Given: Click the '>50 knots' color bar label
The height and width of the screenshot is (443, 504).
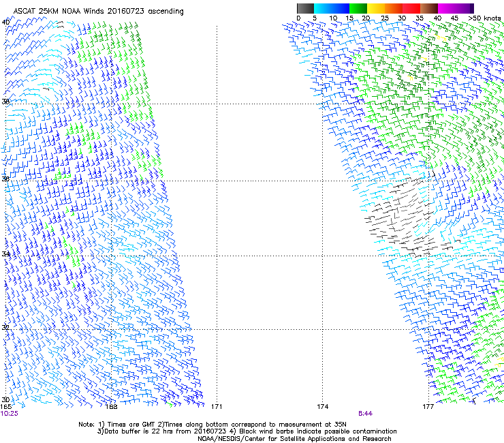Looking at the screenshot, I should click(x=484, y=18).
